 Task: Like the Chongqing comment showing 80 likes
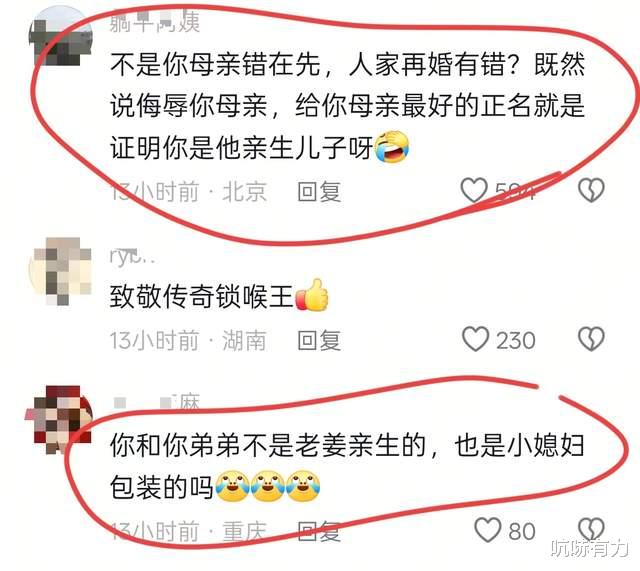487,530
